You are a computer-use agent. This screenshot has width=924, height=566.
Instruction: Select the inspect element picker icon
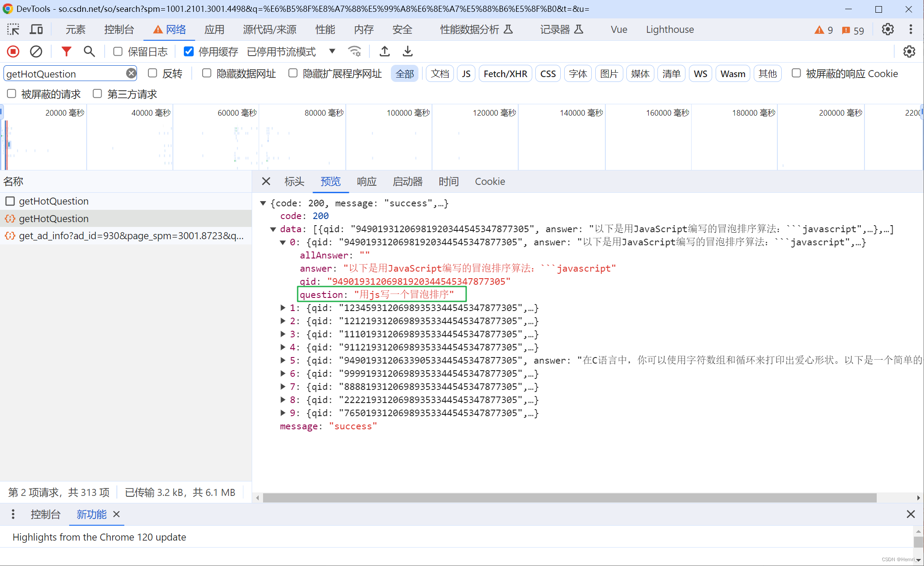[x=13, y=29]
